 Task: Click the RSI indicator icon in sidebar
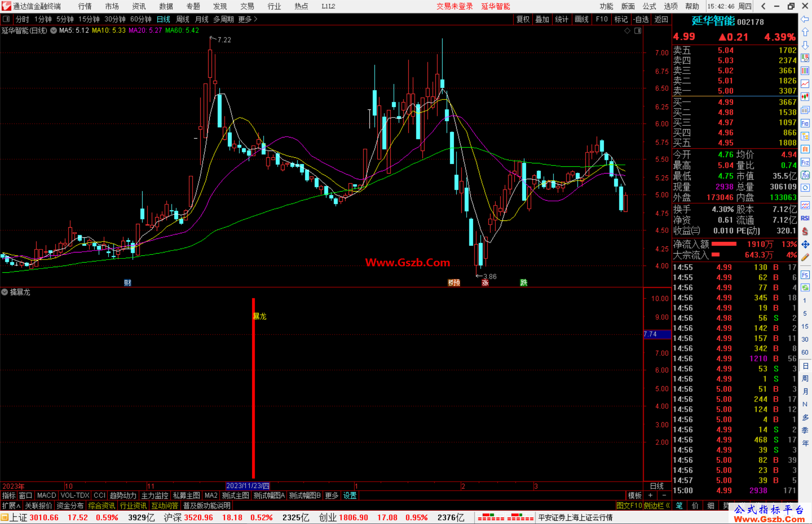pyautogui.click(x=805, y=218)
